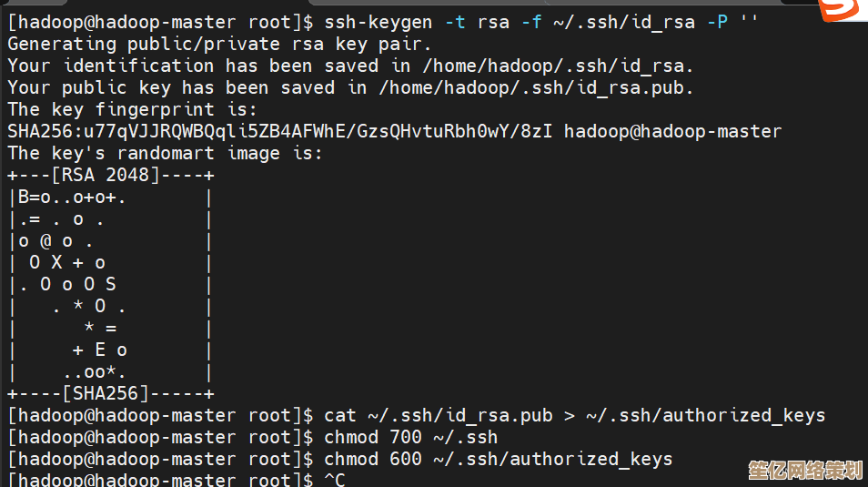The image size is (868, 487).
Task: Click the chmod 600 authorized_keys command
Action: (498, 459)
